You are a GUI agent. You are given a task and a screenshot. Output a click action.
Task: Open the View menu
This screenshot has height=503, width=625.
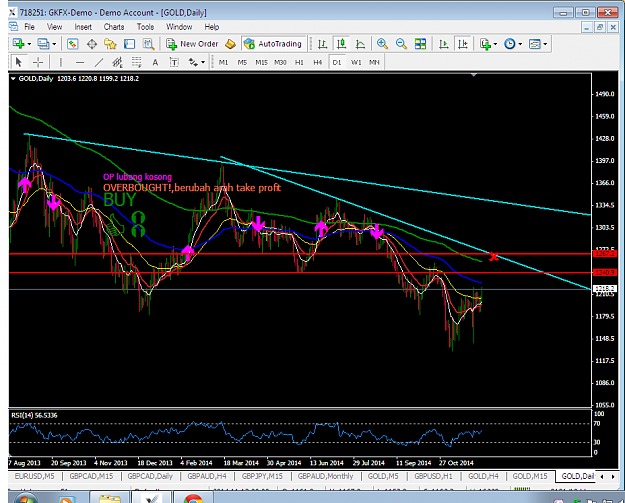(x=54, y=27)
